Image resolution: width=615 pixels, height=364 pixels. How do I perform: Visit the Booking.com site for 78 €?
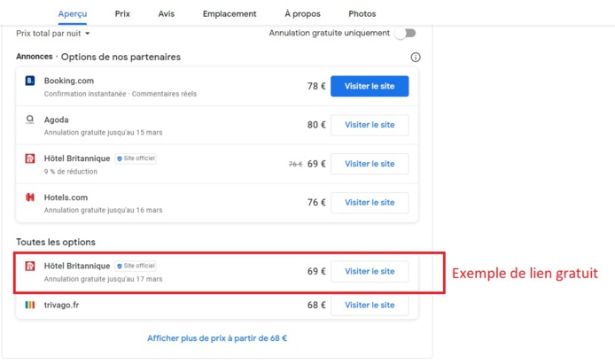coord(370,86)
